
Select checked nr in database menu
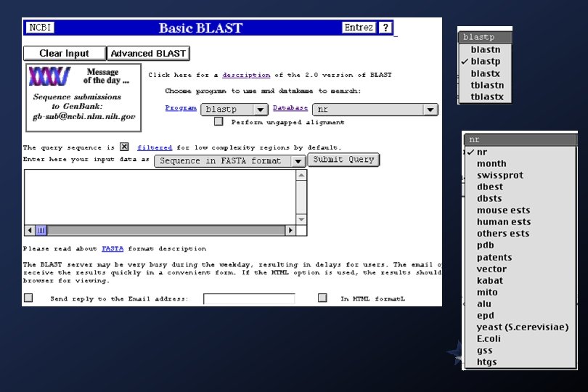(520, 152)
